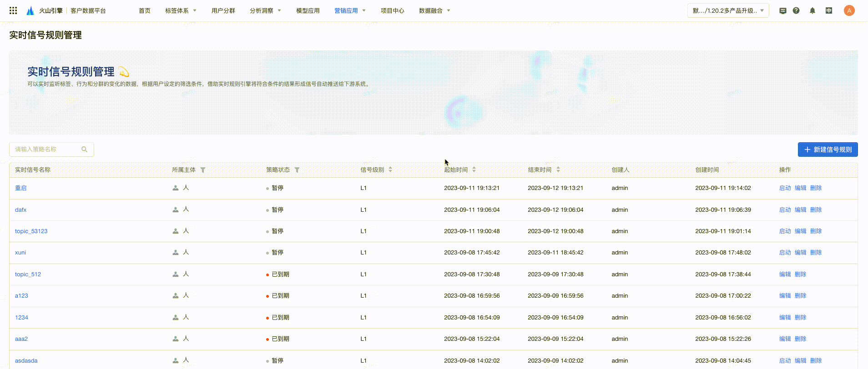Open the topic_53123 signal rule link
The height and width of the screenshot is (369, 868).
click(31, 231)
